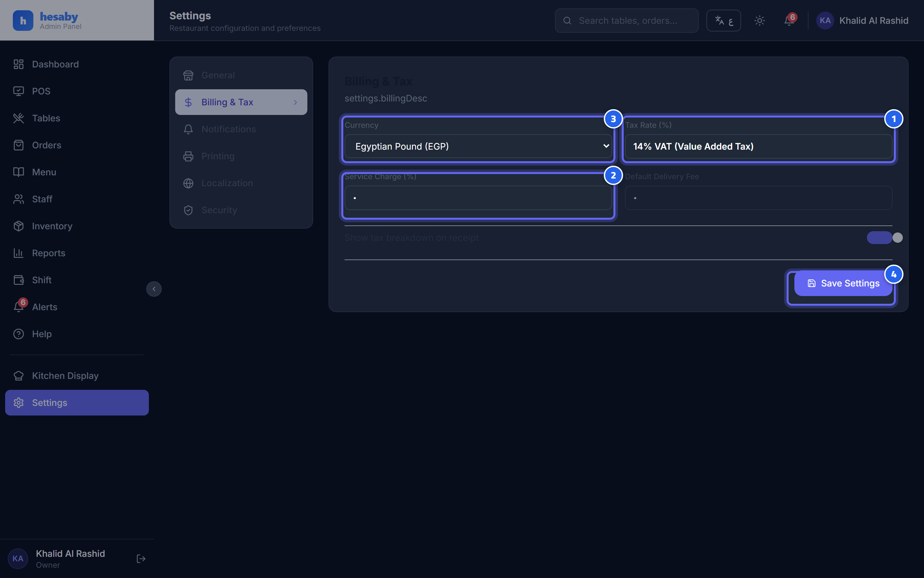Click the Shift wallet icon
Screen dimensions: 924x578
click(x=18, y=280)
